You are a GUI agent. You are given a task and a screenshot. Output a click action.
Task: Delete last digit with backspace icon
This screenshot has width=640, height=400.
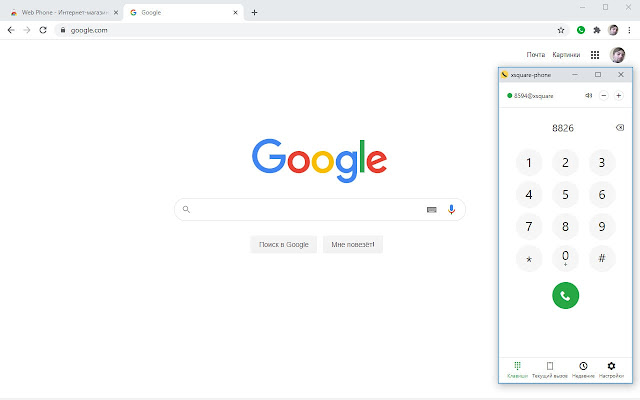[620, 128]
